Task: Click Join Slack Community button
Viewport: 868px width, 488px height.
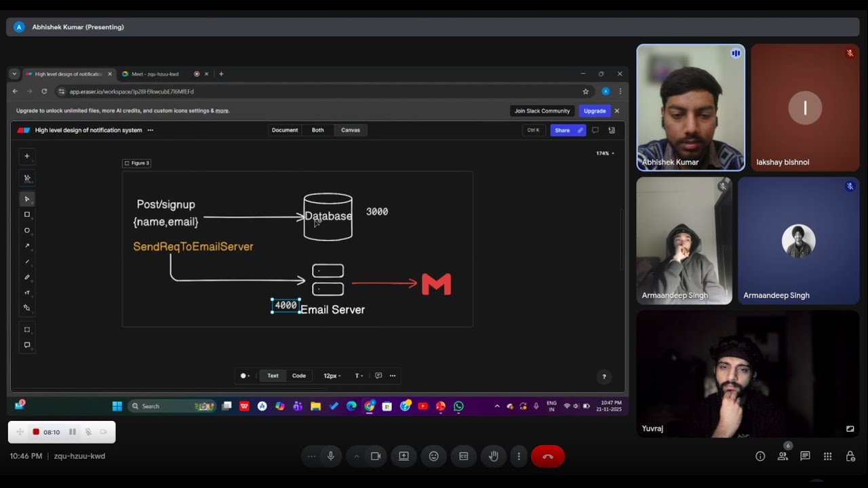Action: click(x=542, y=110)
